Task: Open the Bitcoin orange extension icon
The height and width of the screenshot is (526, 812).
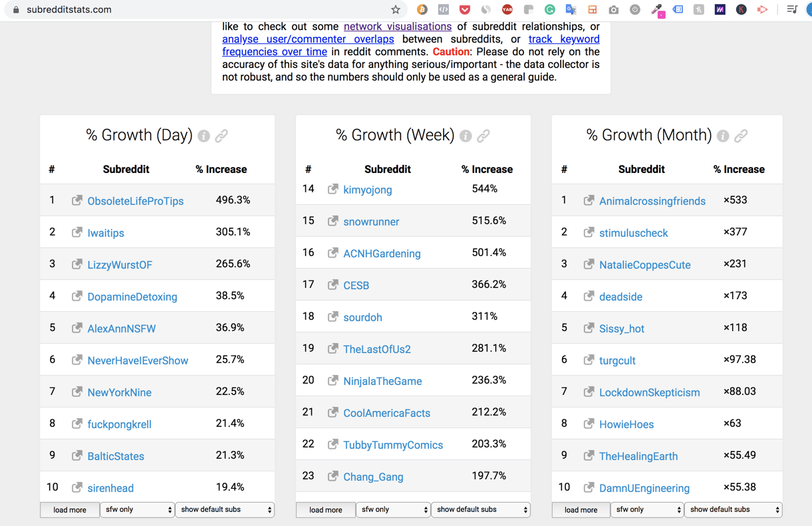Action: [x=422, y=9]
